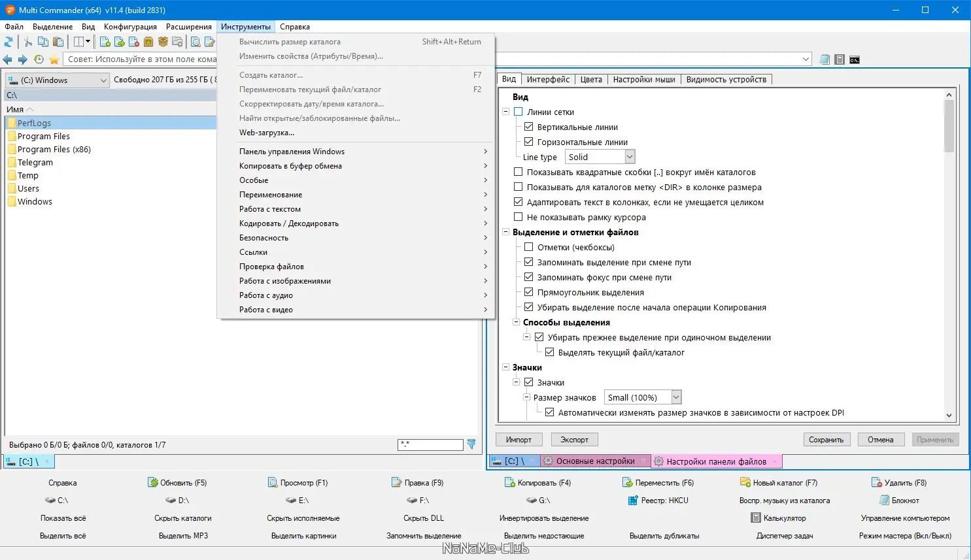Expand the Работа с изображениями submenu
The image size is (971, 560).
[x=355, y=281]
